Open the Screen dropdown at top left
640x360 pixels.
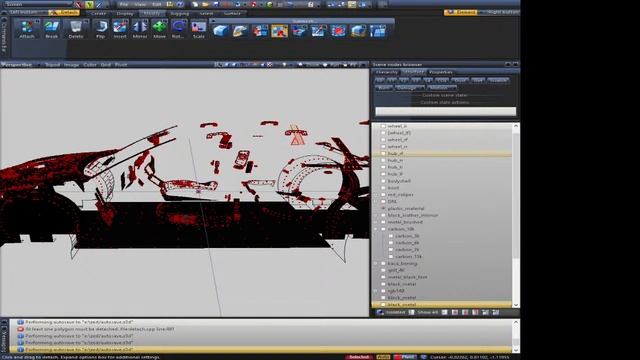pos(39,4)
